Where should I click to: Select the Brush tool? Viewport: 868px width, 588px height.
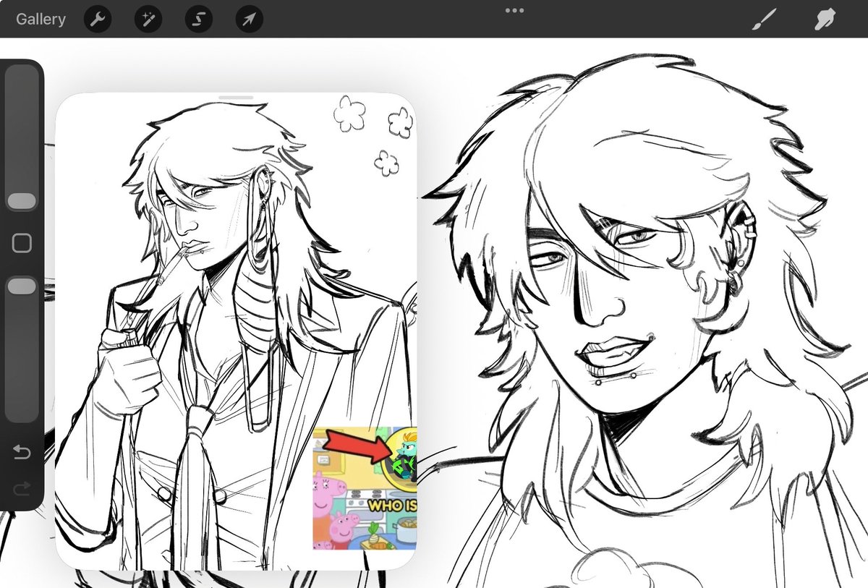coord(763,20)
